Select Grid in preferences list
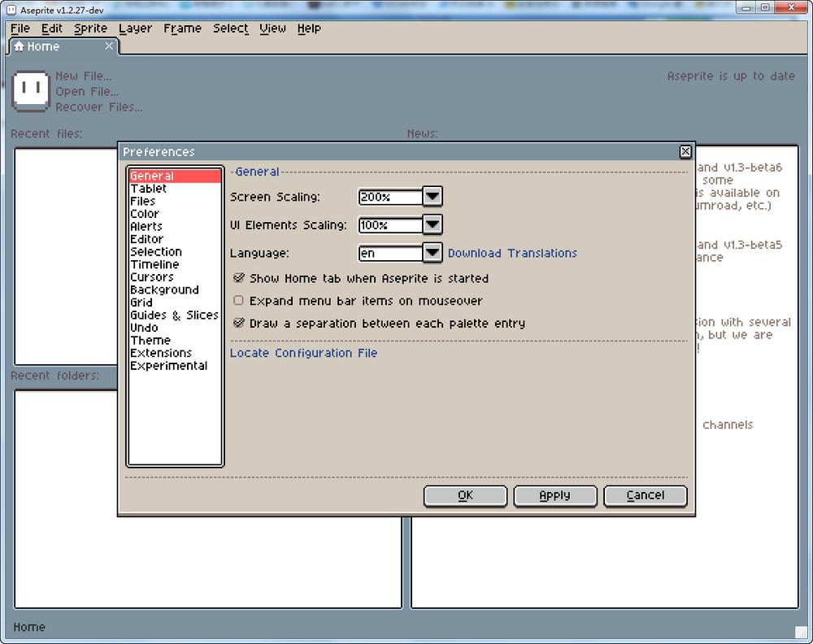Image resolution: width=813 pixels, height=644 pixels. tap(176, 302)
